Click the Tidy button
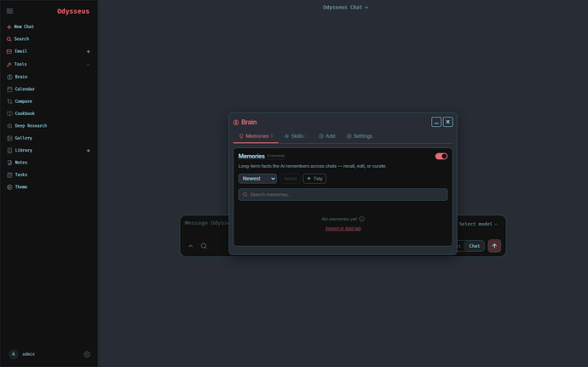Image resolution: width=588 pixels, height=367 pixels. [314, 179]
